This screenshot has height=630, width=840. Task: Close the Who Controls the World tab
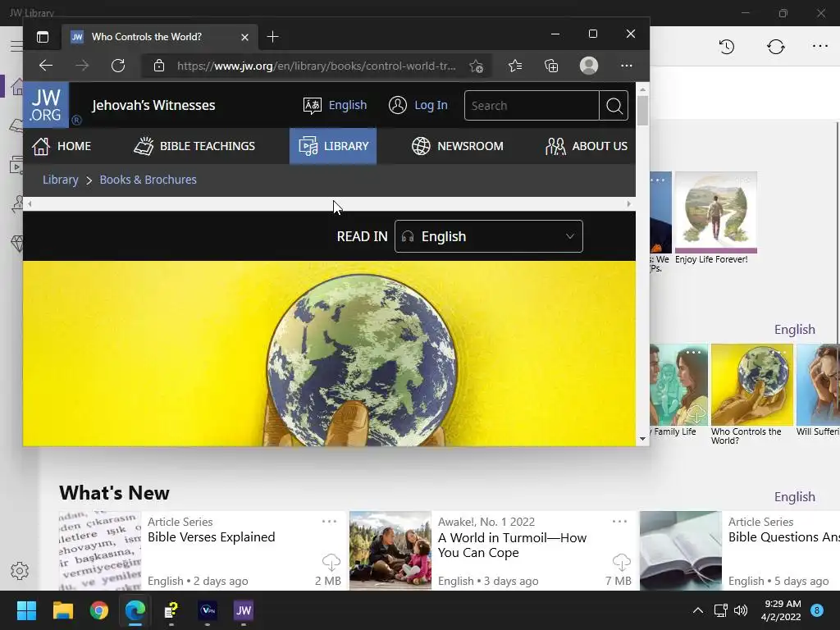pos(244,37)
